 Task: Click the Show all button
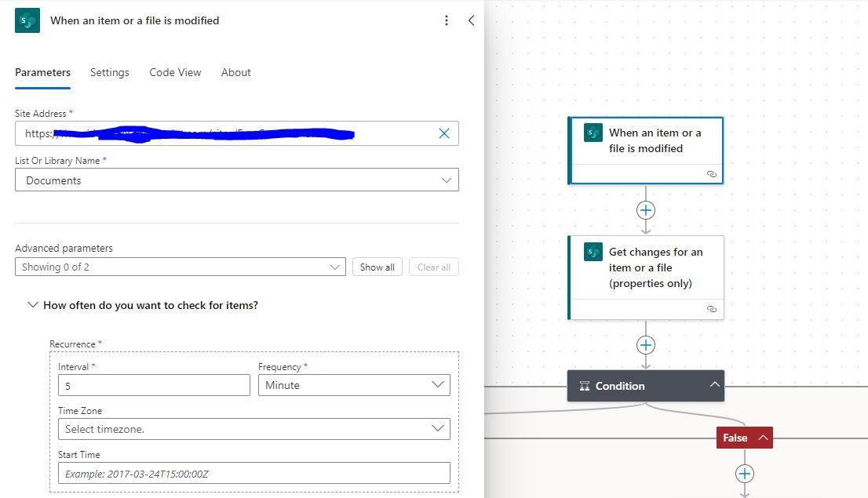coord(377,267)
